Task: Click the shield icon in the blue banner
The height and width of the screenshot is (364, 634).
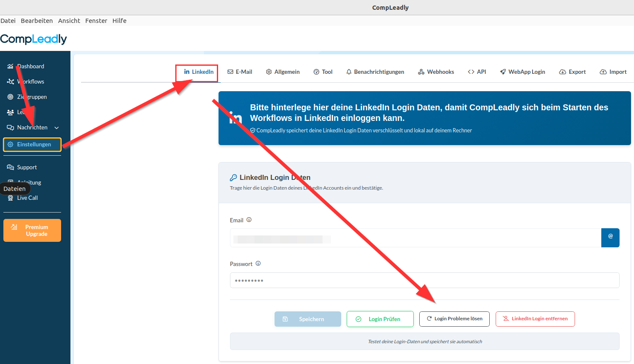Action: click(253, 131)
